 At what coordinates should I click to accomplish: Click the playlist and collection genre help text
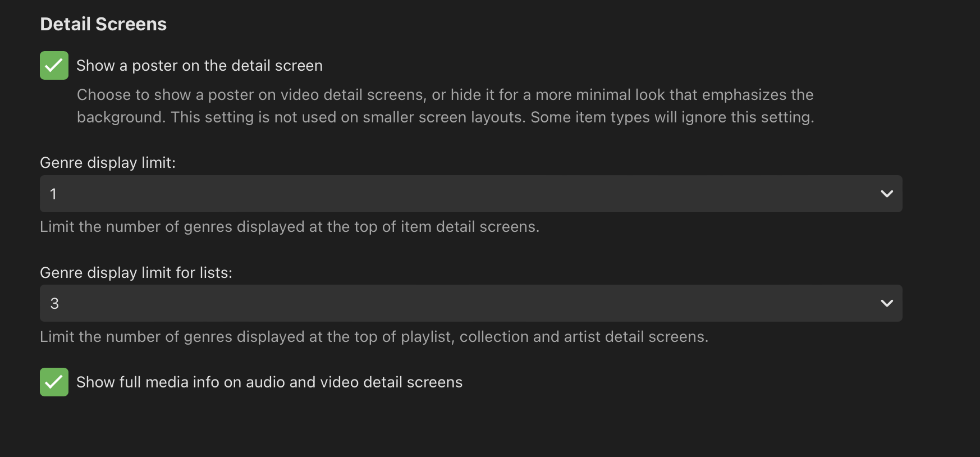point(374,337)
